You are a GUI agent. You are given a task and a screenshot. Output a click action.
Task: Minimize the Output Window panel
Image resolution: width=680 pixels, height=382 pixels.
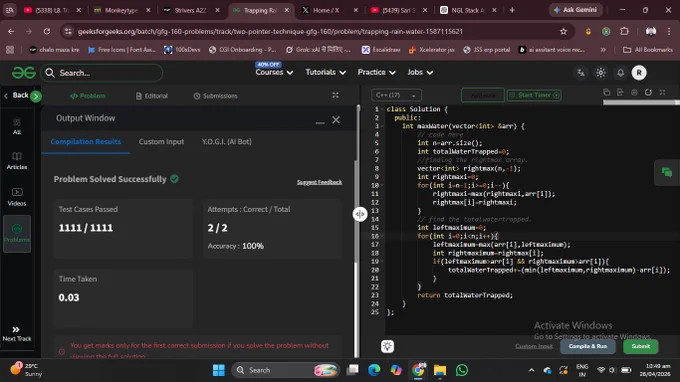(x=320, y=123)
